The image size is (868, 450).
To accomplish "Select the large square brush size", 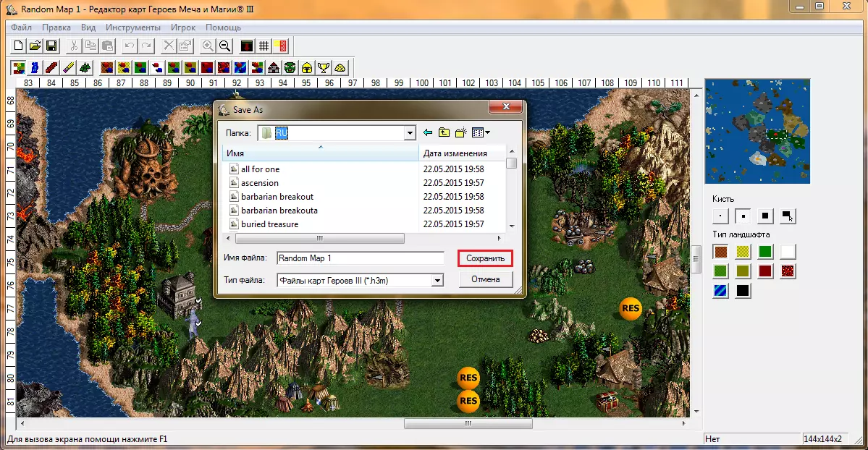I will tap(765, 216).
